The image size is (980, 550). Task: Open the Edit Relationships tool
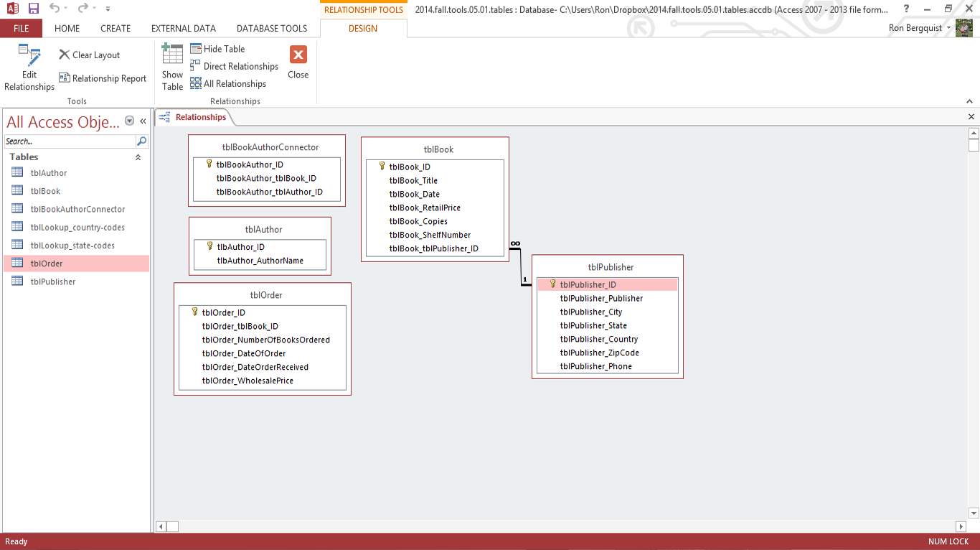tap(29, 67)
